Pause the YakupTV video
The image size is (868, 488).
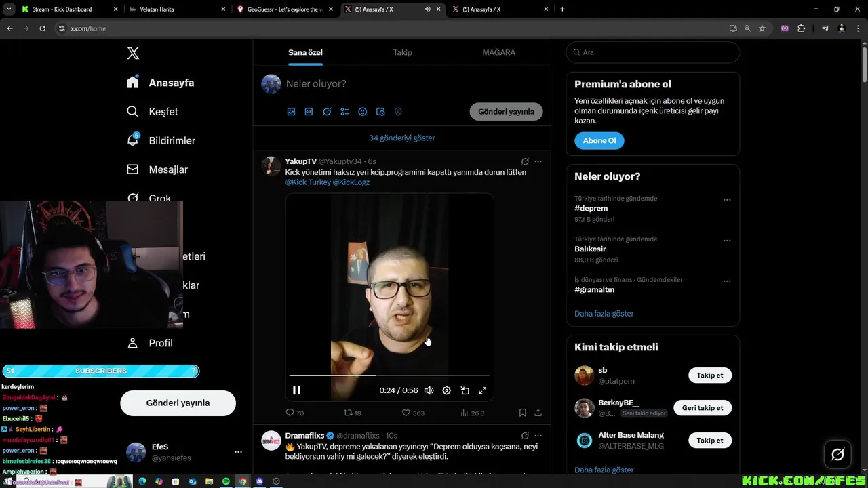point(296,390)
